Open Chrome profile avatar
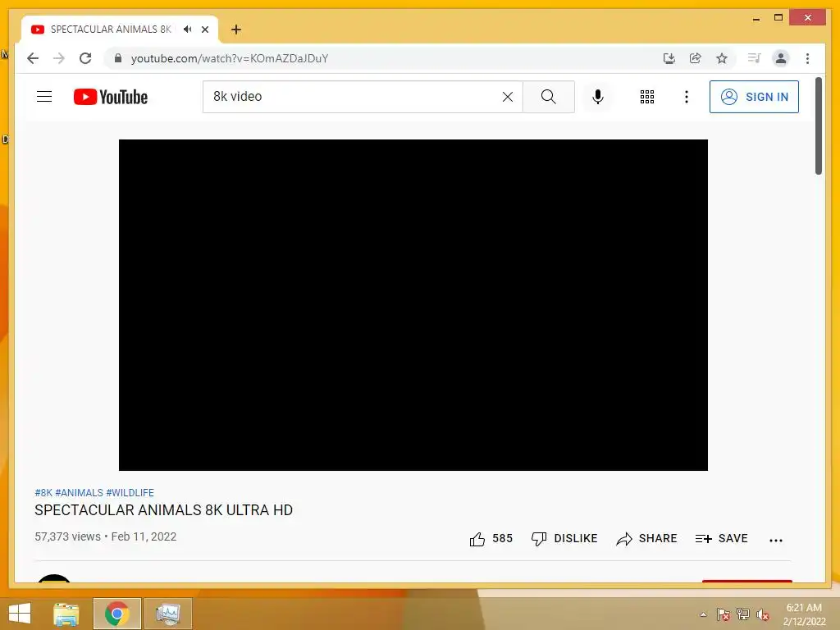840x630 pixels. point(781,58)
